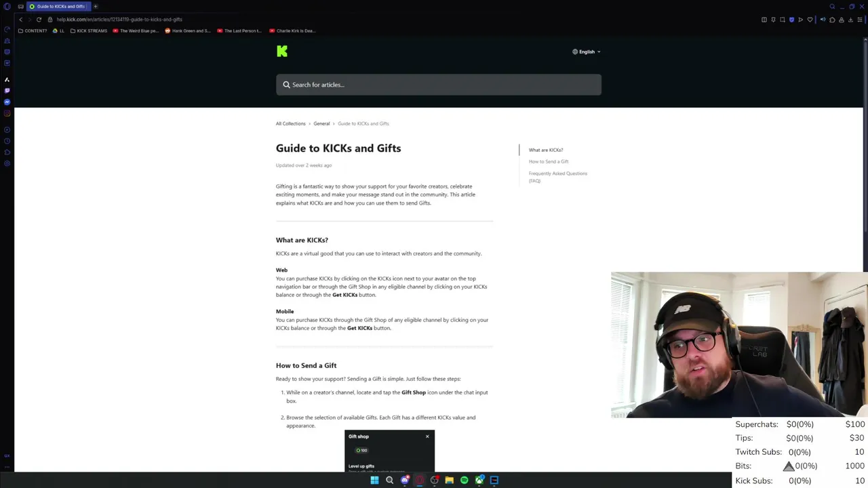Open the LL bookmark
This screenshot has width=868, height=488.
pos(58,30)
